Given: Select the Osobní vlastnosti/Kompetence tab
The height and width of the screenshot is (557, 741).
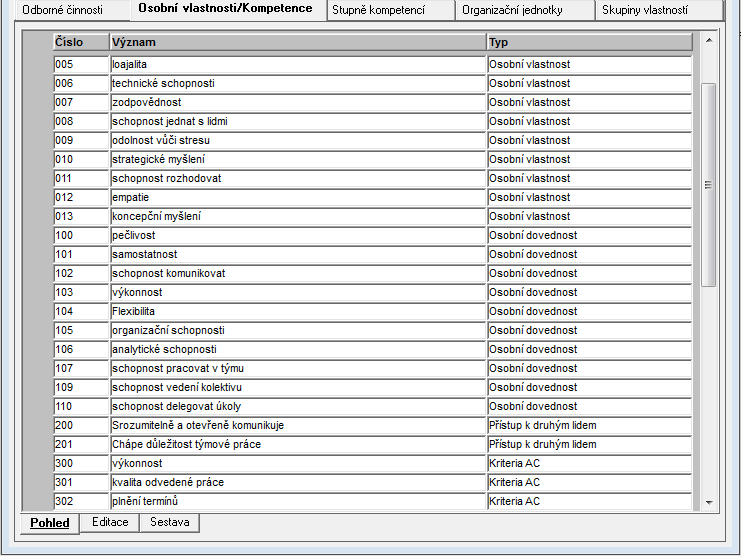Looking at the screenshot, I should (228, 9).
